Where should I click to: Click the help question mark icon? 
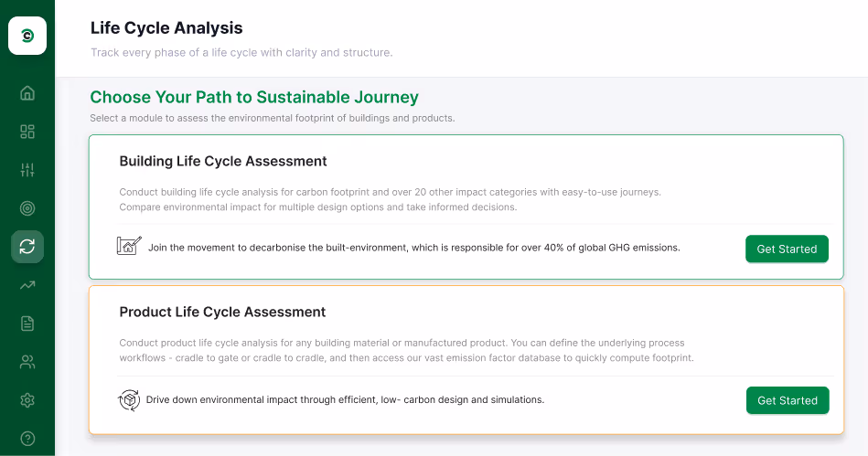click(27, 439)
